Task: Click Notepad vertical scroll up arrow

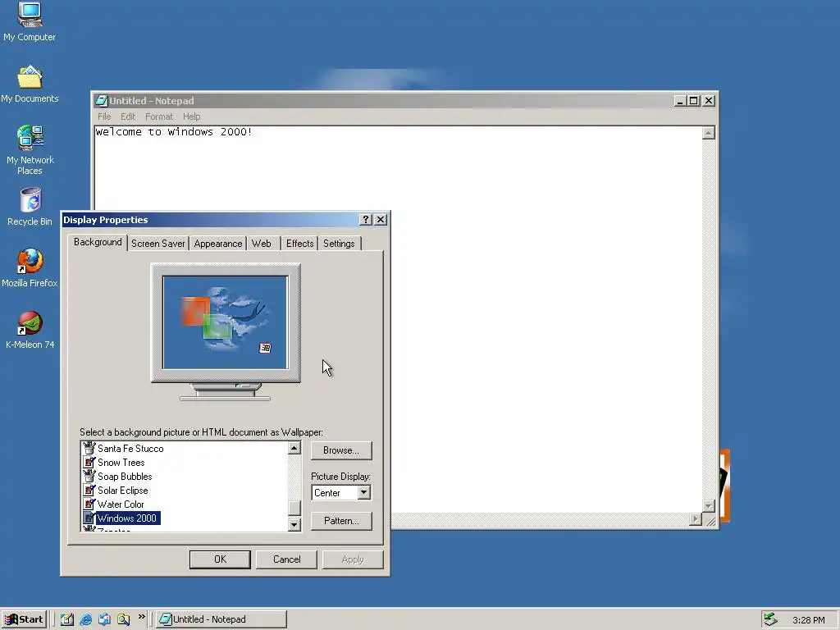Action: click(708, 133)
